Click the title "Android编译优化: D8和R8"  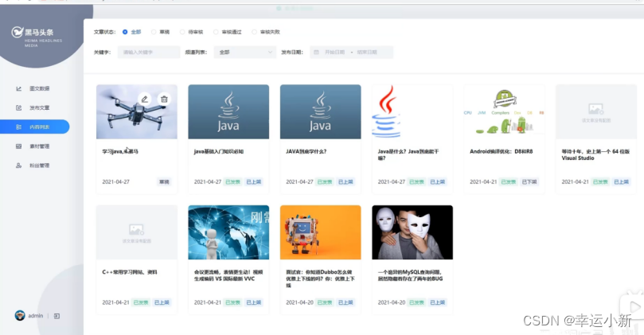point(501,151)
